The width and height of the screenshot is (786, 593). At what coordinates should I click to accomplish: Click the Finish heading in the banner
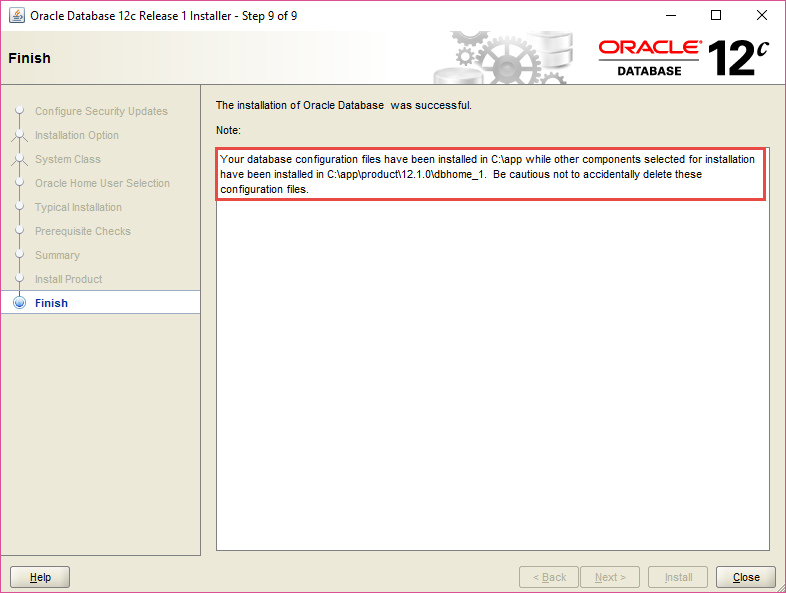point(30,58)
